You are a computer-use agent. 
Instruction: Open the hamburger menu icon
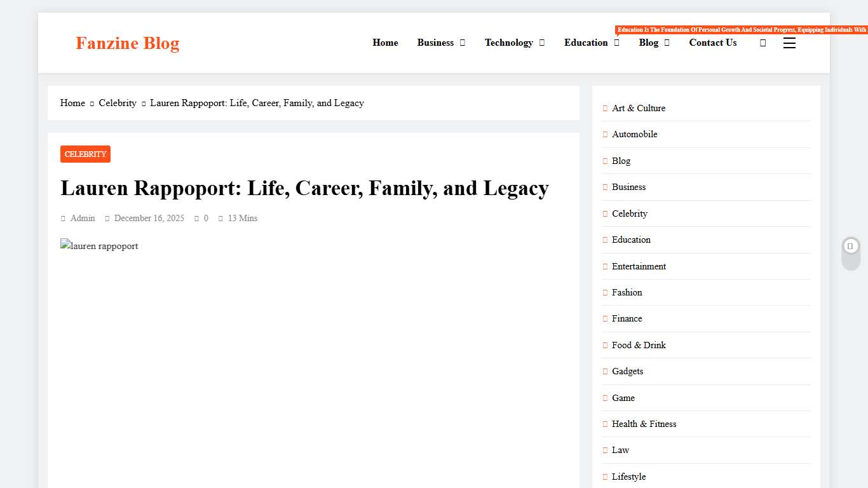(789, 43)
